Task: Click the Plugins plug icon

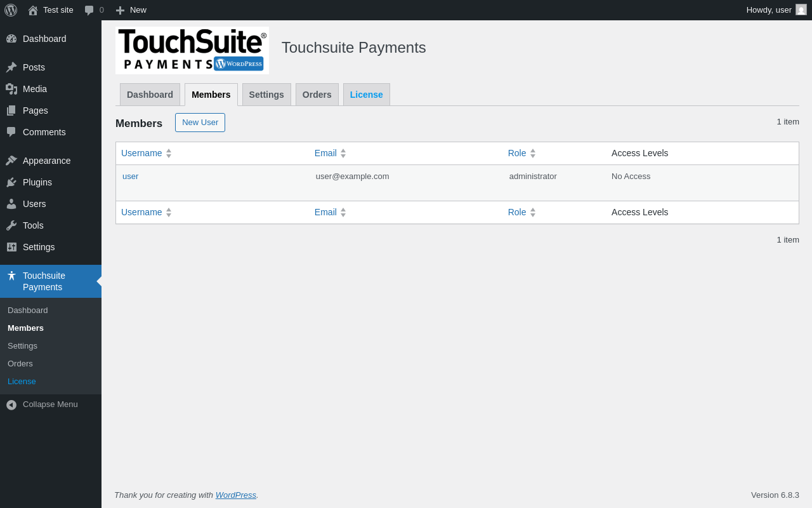Action: pos(11,182)
